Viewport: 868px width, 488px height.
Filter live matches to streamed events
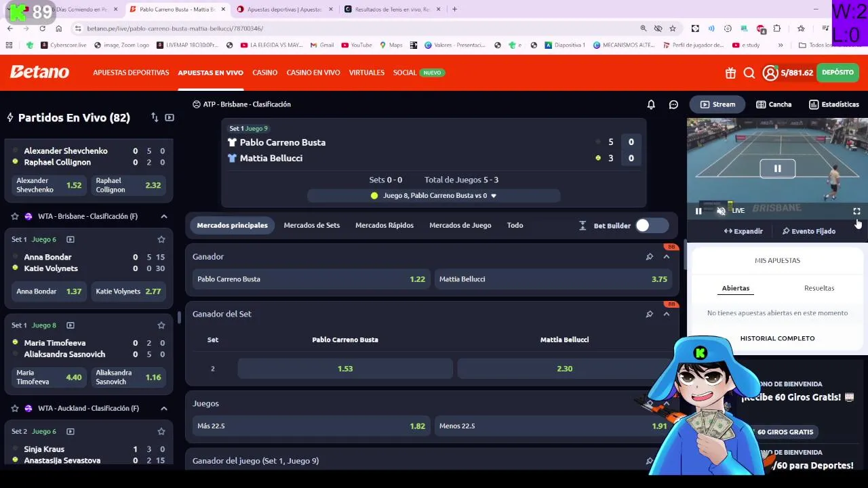(170, 117)
